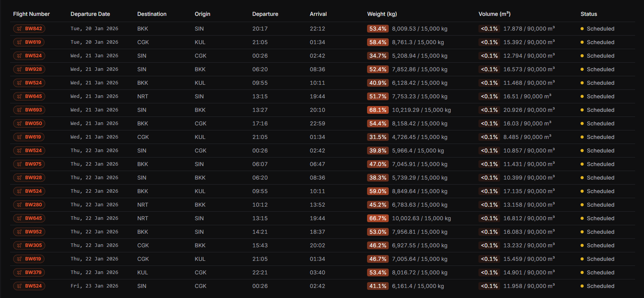Click destination NRT in the BW280 row
This screenshot has height=298, width=644.
[x=143, y=205]
